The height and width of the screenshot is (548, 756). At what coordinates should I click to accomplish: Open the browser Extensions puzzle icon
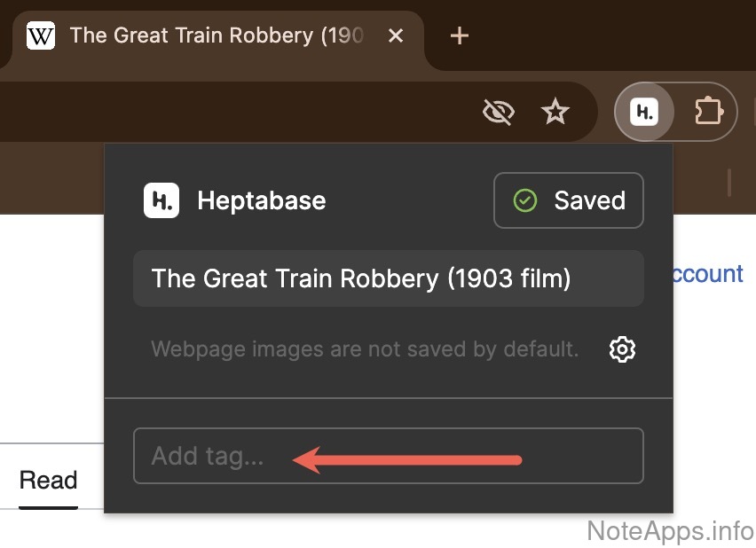click(707, 112)
